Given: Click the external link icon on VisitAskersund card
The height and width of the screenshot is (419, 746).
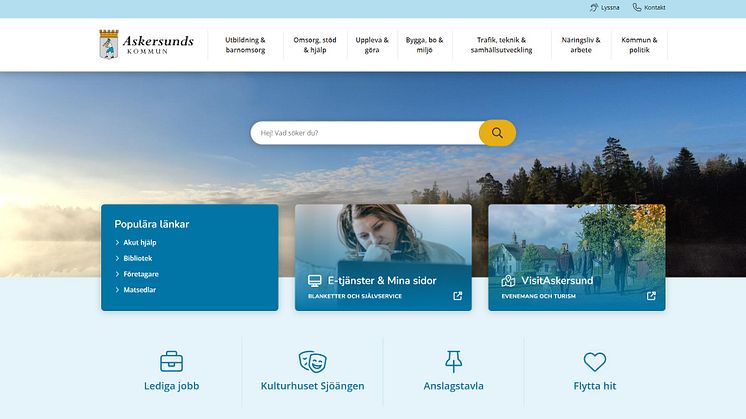Looking at the screenshot, I should click(651, 296).
